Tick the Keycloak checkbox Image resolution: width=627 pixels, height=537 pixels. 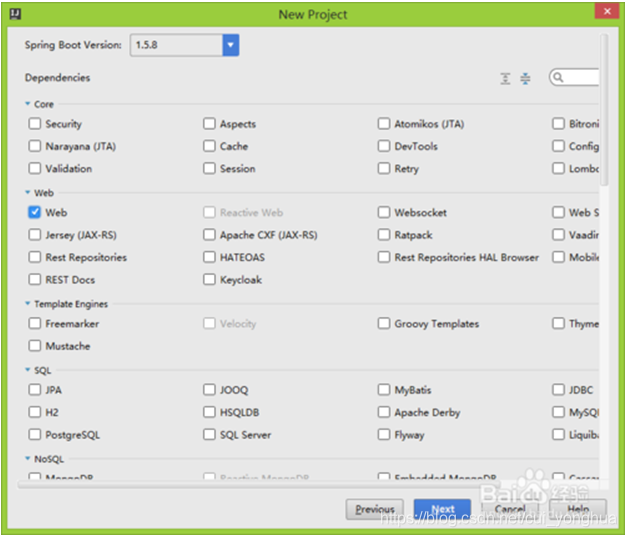tap(209, 279)
